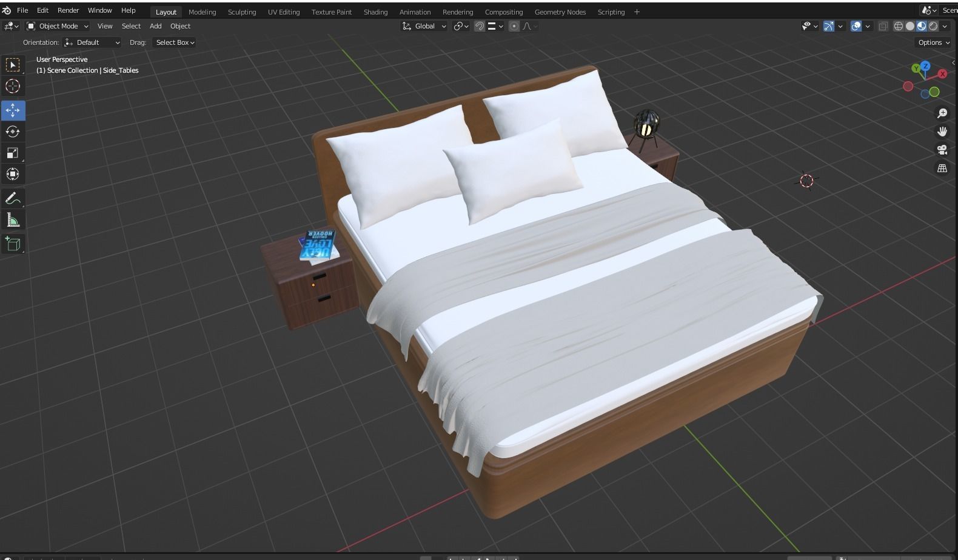Image resolution: width=958 pixels, height=560 pixels.
Task: Open the editor type selector
Action: click(x=12, y=26)
